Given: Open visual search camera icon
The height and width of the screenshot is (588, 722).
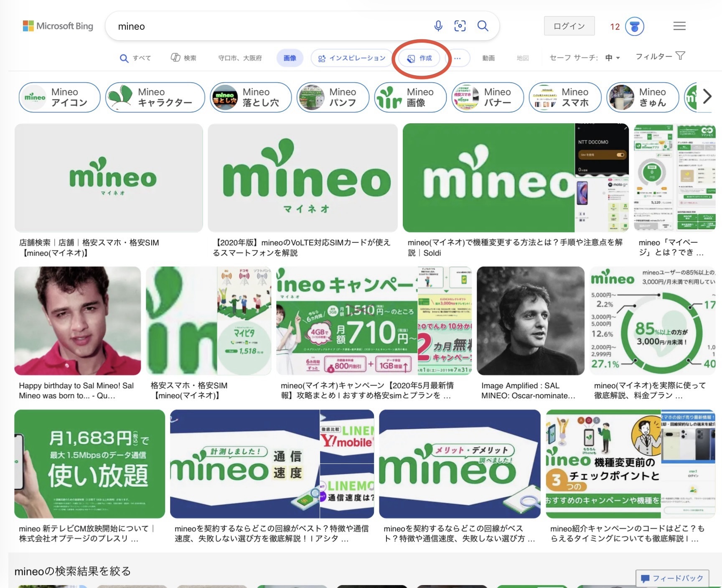Looking at the screenshot, I should point(460,26).
